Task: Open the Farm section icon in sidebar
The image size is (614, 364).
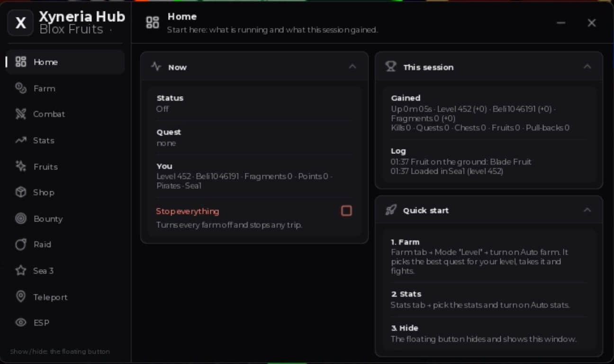Action: tap(21, 88)
